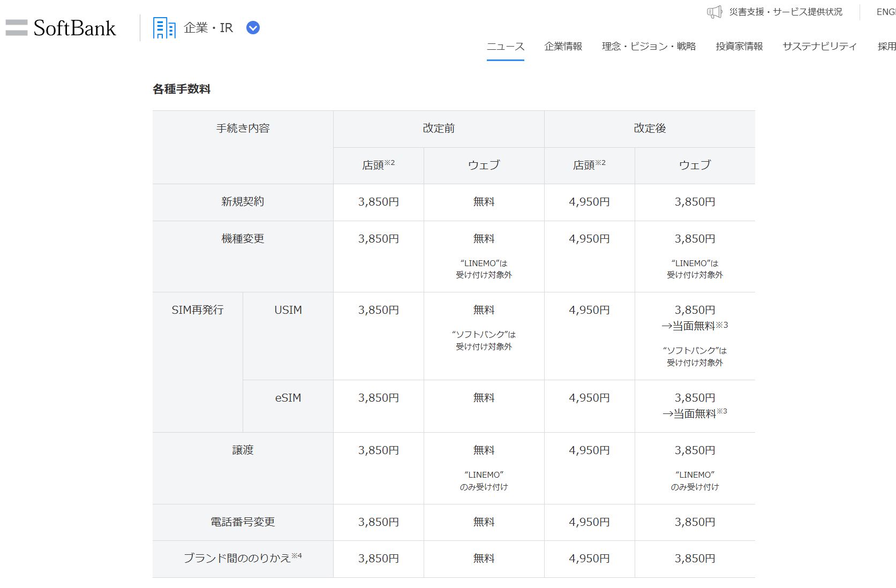Click the SIM再発行 row label
Viewport: 896px width, 588px height.
[x=197, y=310]
